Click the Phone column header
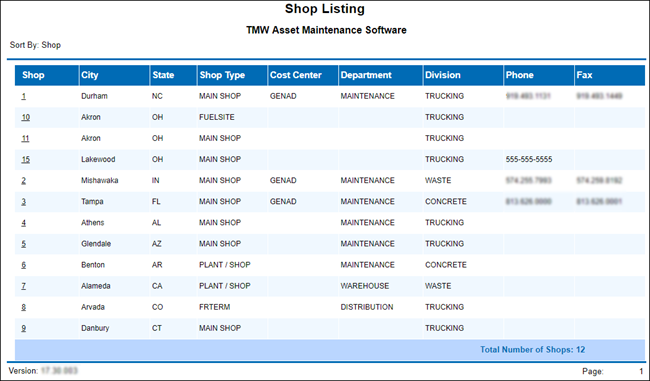Screen dimensions: 650x381 point(519,75)
